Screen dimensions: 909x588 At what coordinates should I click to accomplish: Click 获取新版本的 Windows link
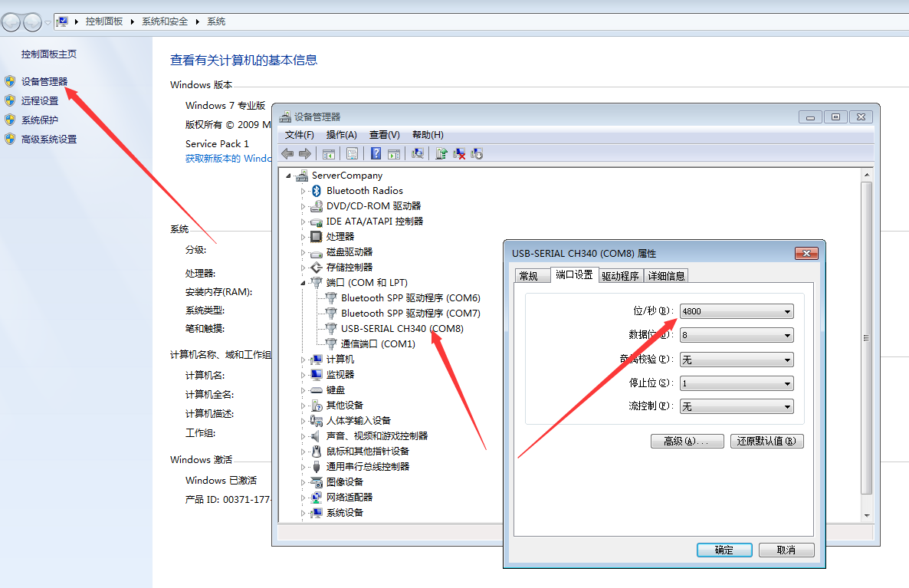point(228,158)
